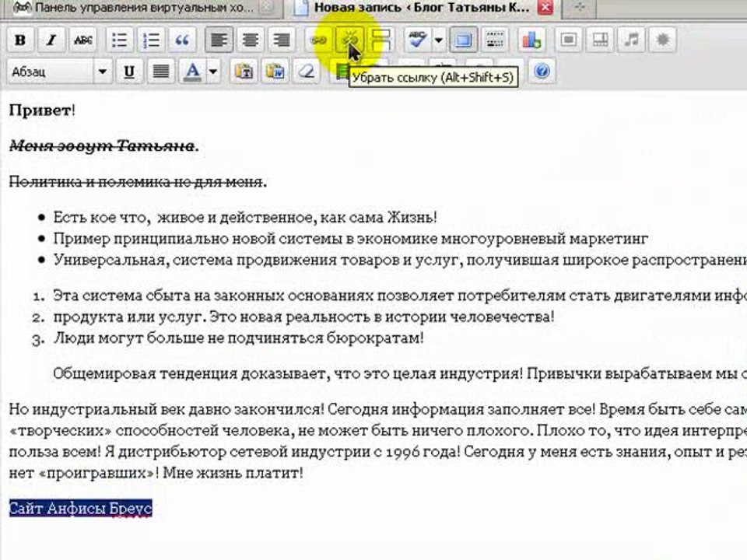Click numbered item продукта или услуг
This screenshot has height=560, width=747.
point(304,317)
